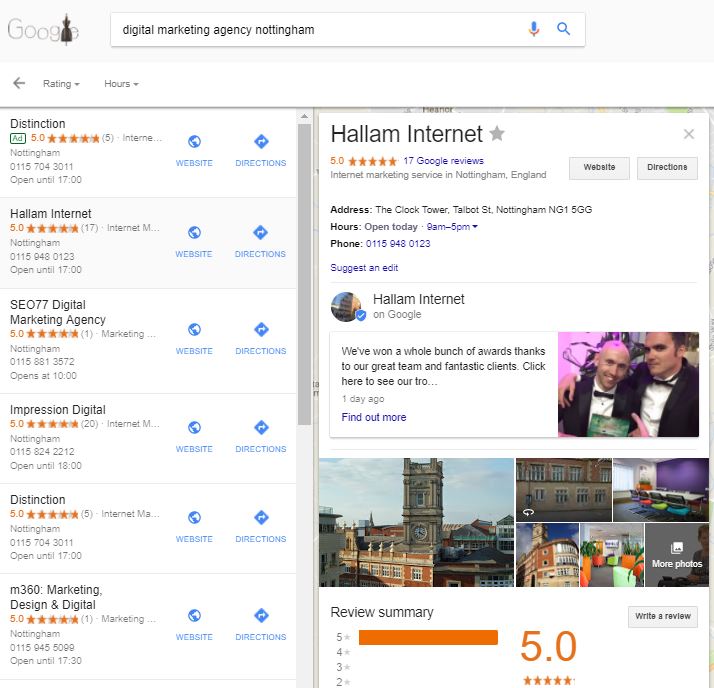
Task: Click the Ad badge on Distinction listing
Action: pyautogui.click(x=18, y=138)
